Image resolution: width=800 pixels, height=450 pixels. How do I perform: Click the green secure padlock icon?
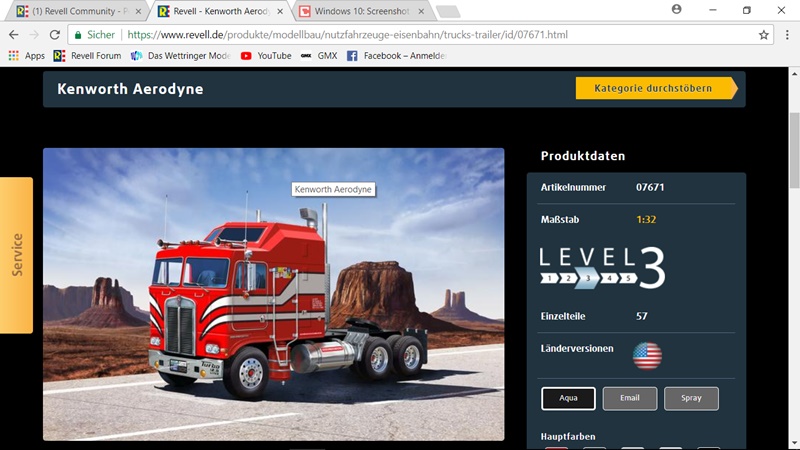[78, 35]
